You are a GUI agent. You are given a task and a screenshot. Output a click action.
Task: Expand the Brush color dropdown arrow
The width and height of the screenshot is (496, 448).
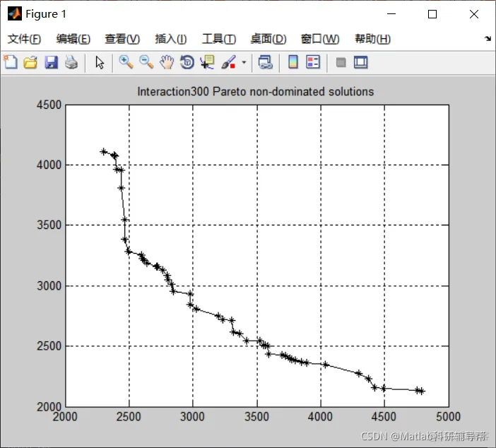(244, 62)
